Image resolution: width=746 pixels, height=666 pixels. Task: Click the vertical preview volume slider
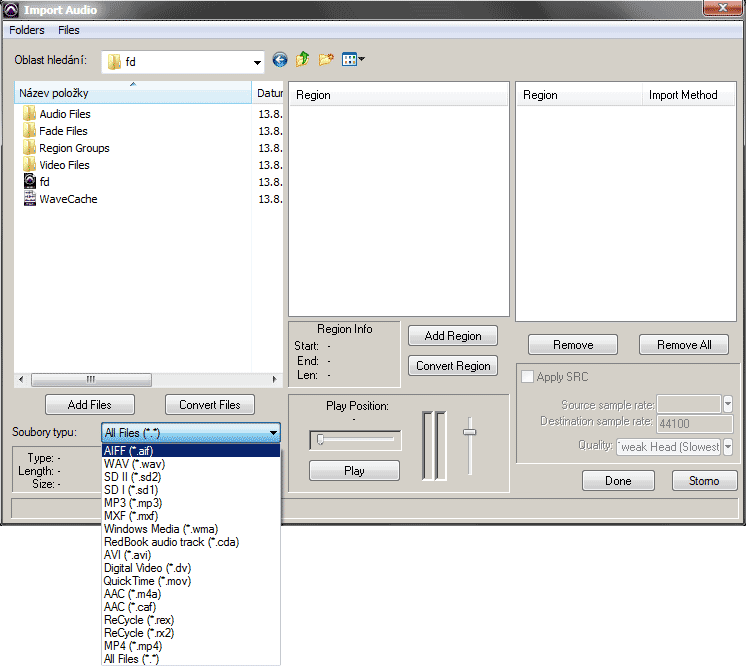(470, 432)
